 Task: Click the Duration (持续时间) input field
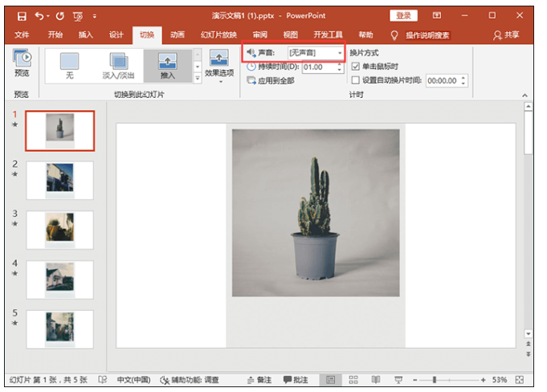click(x=312, y=67)
